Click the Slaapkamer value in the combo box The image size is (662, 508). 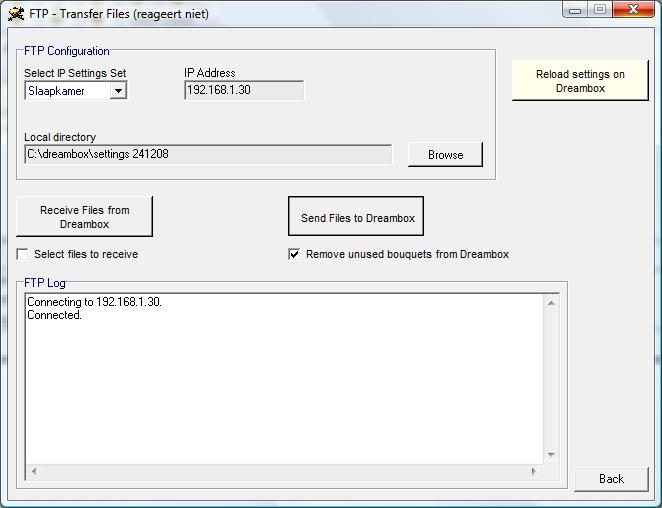56,91
